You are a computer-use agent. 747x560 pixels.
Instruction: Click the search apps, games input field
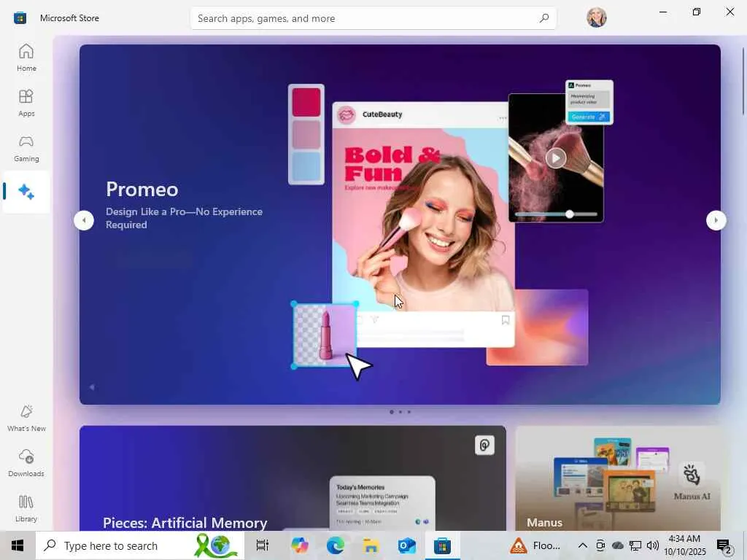point(373,18)
